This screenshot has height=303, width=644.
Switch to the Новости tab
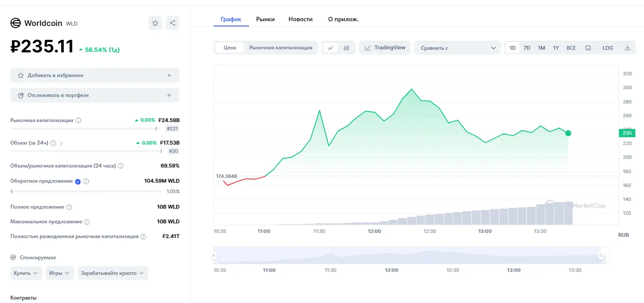(301, 19)
